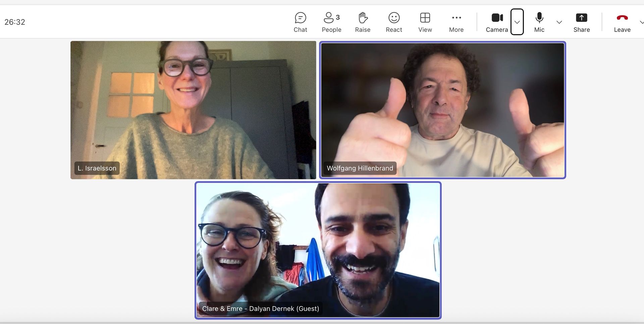Expand the Leave options chevron

(x=641, y=22)
